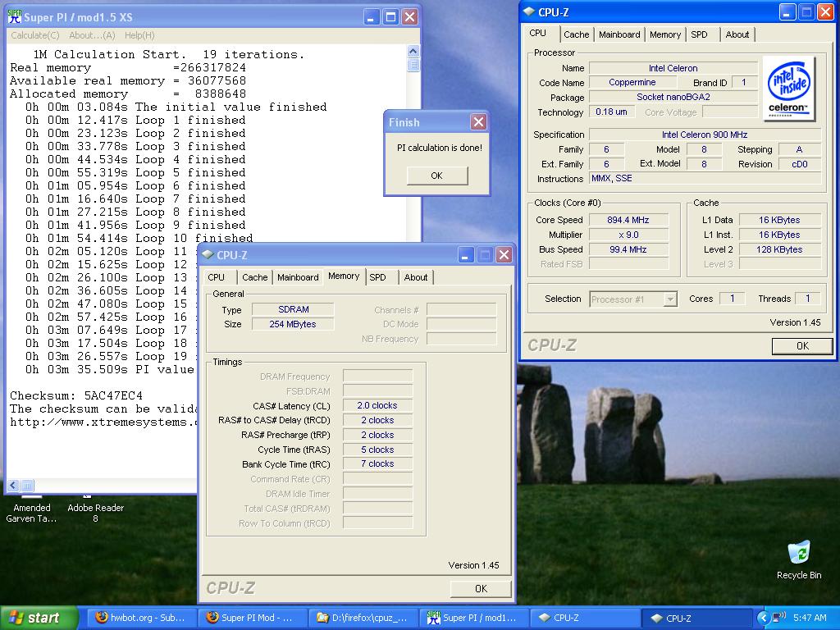
Task: Click the Technology value 0.18 um
Action: (612, 112)
